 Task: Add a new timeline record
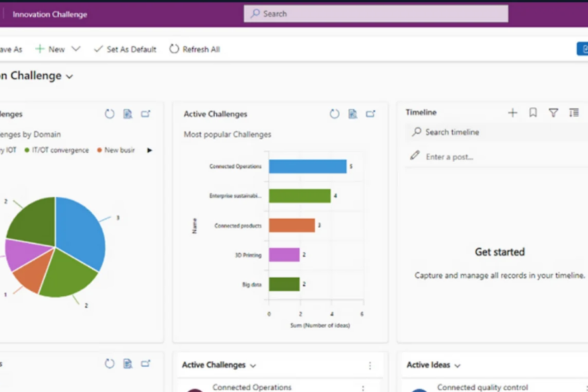[x=512, y=113]
